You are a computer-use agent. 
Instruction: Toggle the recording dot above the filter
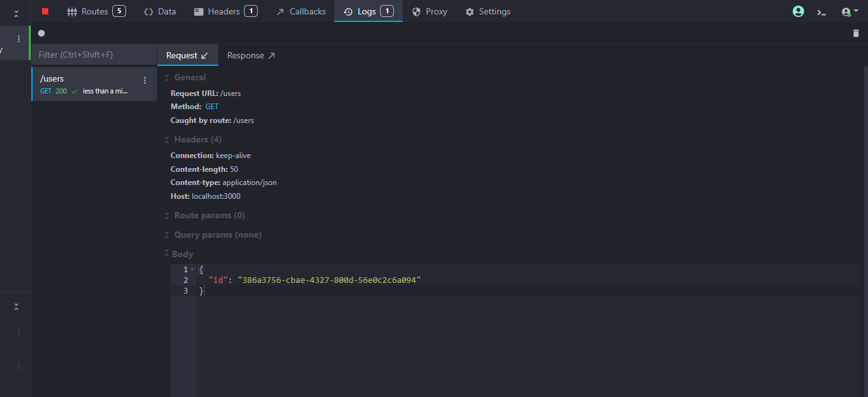point(41,33)
